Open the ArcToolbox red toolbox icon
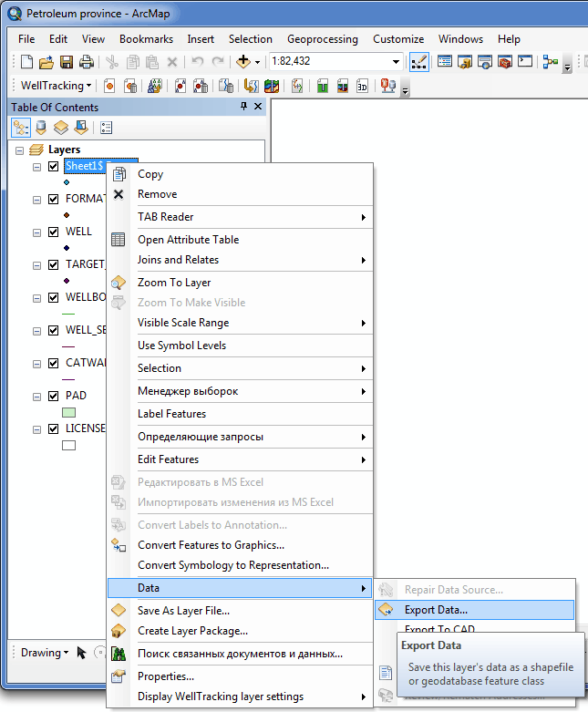Image resolution: width=588 pixels, height=712 pixels. 504,61
